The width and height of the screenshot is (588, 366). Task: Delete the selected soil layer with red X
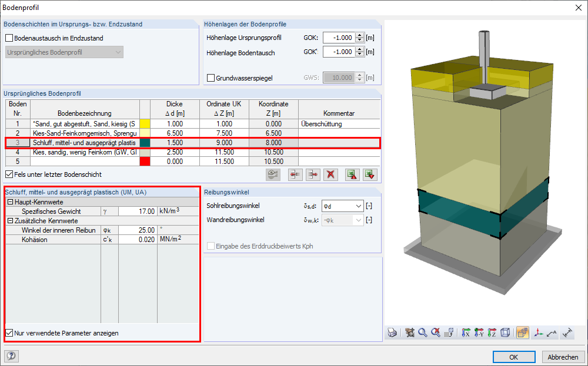point(330,174)
